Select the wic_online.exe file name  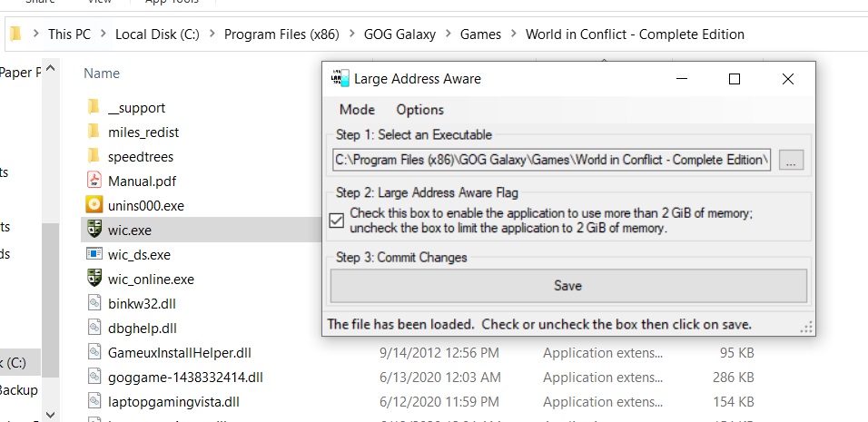pos(151,279)
